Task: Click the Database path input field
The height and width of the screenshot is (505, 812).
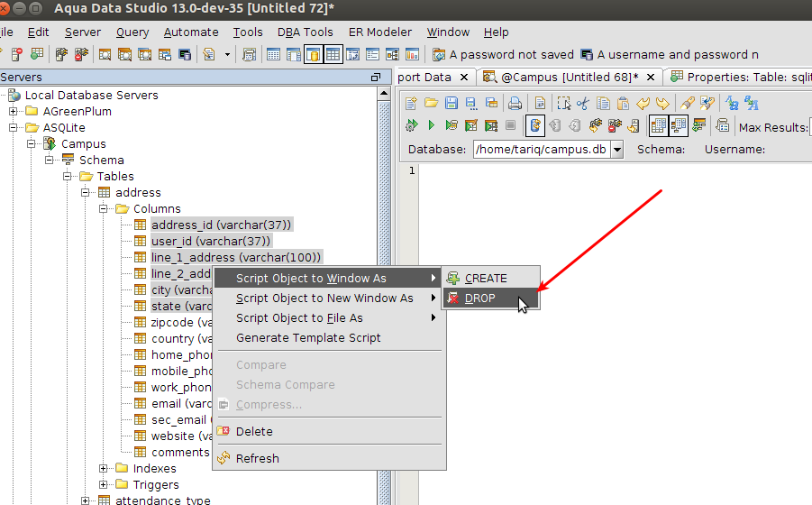Action: click(542, 150)
